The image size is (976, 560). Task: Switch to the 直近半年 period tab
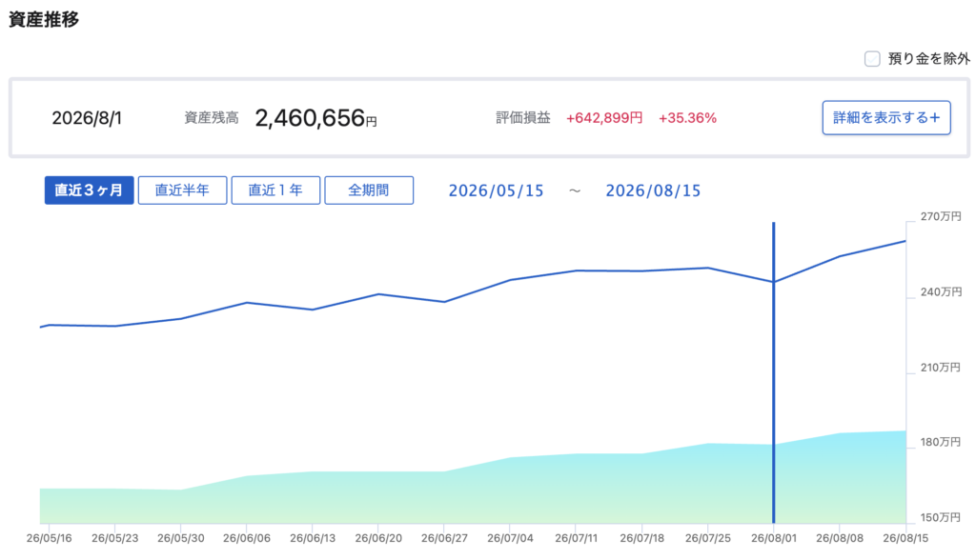pyautogui.click(x=182, y=190)
